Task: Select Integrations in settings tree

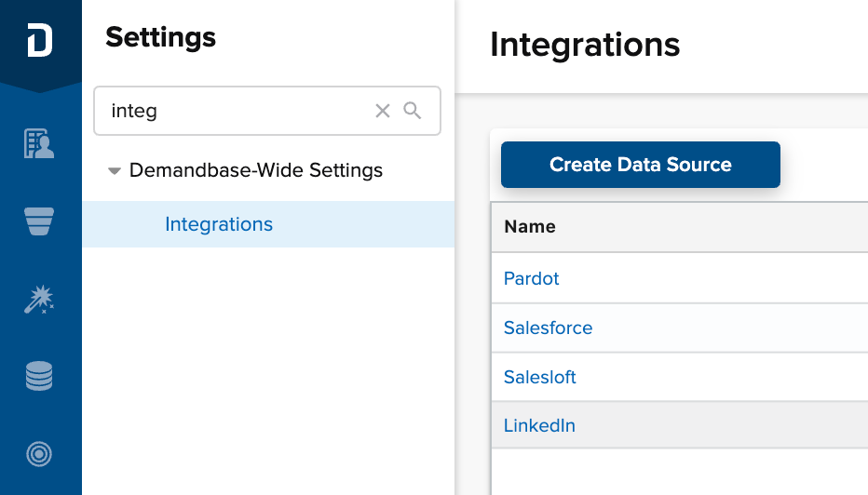Action: (x=219, y=224)
